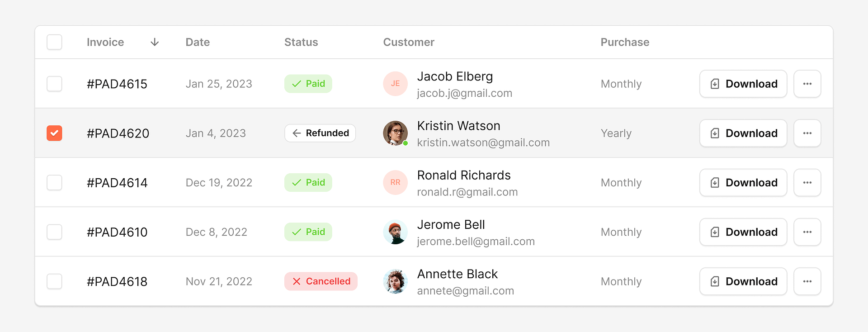This screenshot has width=868, height=332.
Task: Click Kristin Watson's profile photo
Action: click(395, 133)
